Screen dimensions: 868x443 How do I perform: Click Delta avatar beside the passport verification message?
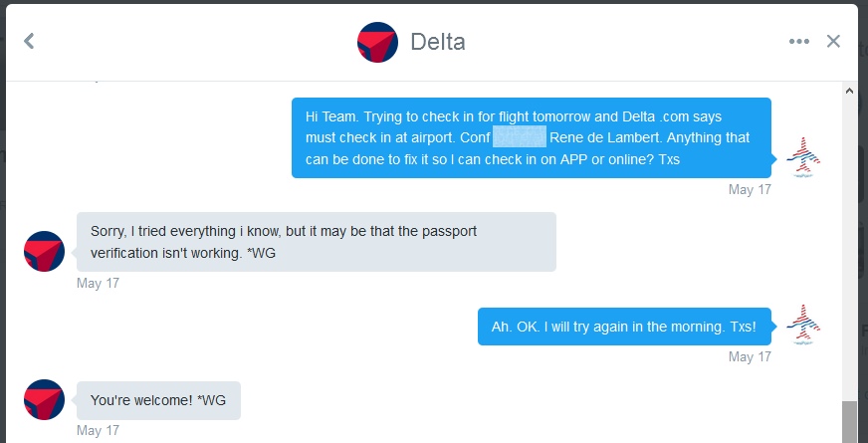click(x=45, y=251)
